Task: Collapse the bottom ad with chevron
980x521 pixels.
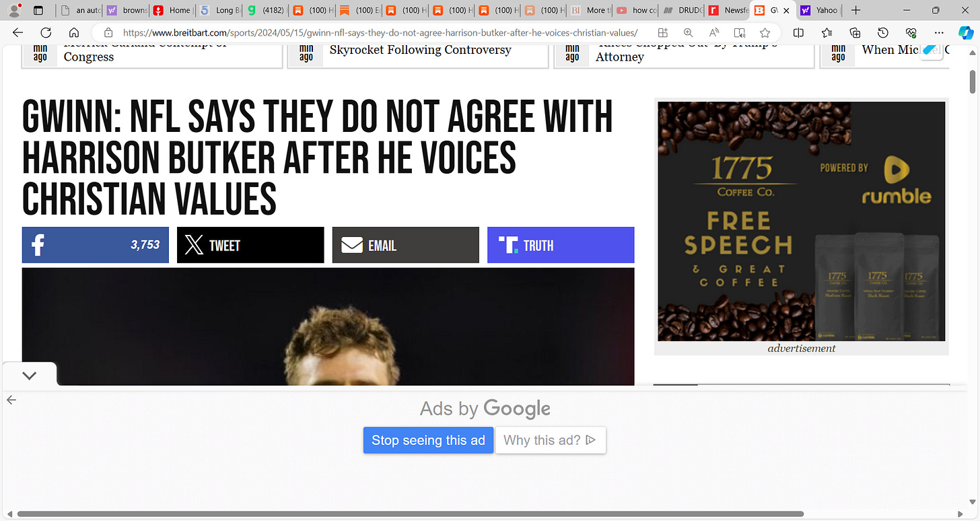Action: 29,376
